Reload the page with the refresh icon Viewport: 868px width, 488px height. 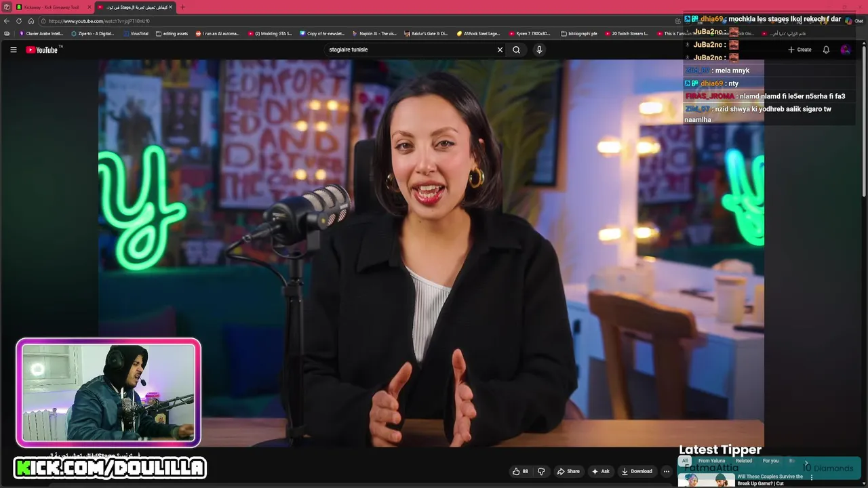tap(19, 21)
